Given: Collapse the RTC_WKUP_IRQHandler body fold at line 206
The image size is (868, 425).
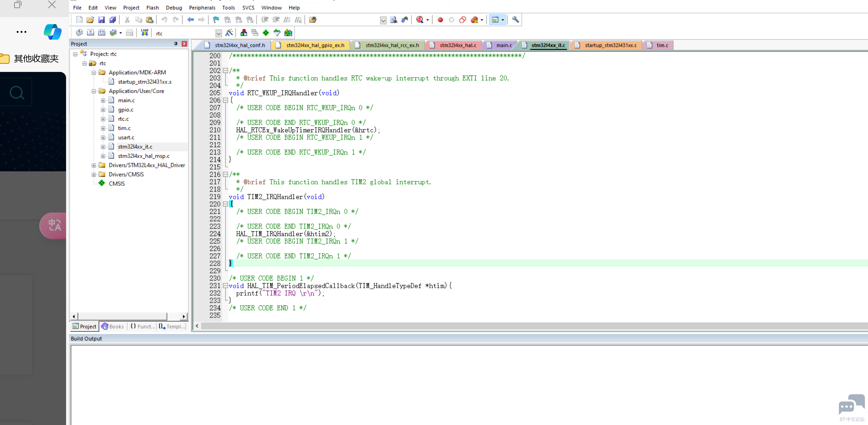Looking at the screenshot, I should point(225,100).
